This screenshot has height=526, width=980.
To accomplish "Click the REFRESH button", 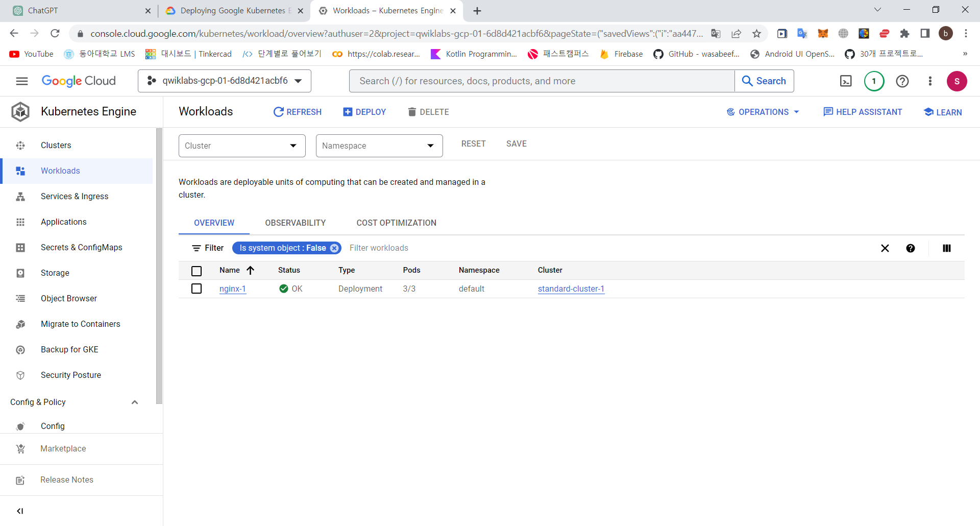I will (297, 112).
